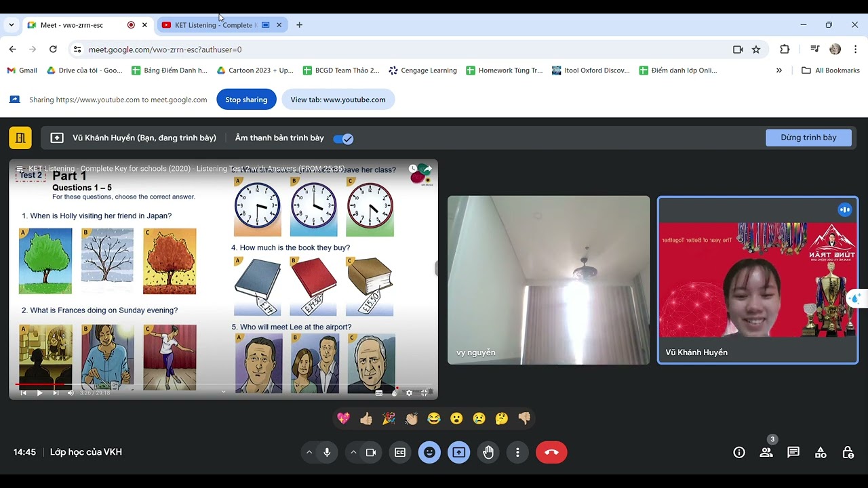This screenshot has width=868, height=488.
Task: Open more options three-dot menu in Meet
Action: [x=517, y=452]
